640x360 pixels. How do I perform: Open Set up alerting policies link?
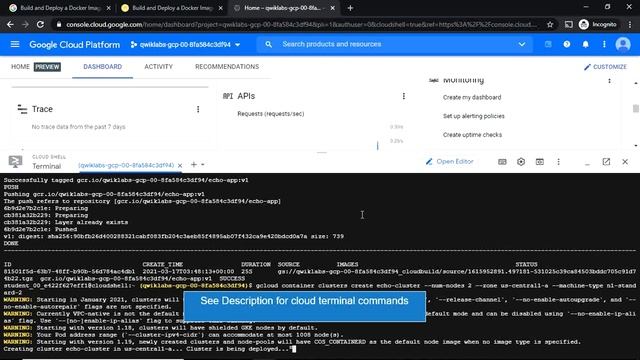click(x=473, y=116)
